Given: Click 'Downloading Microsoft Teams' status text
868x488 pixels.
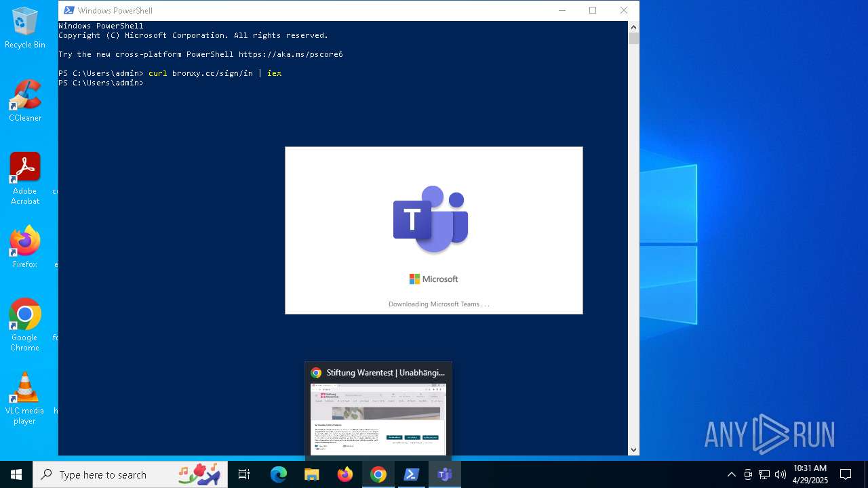Looking at the screenshot, I should pyautogui.click(x=439, y=304).
